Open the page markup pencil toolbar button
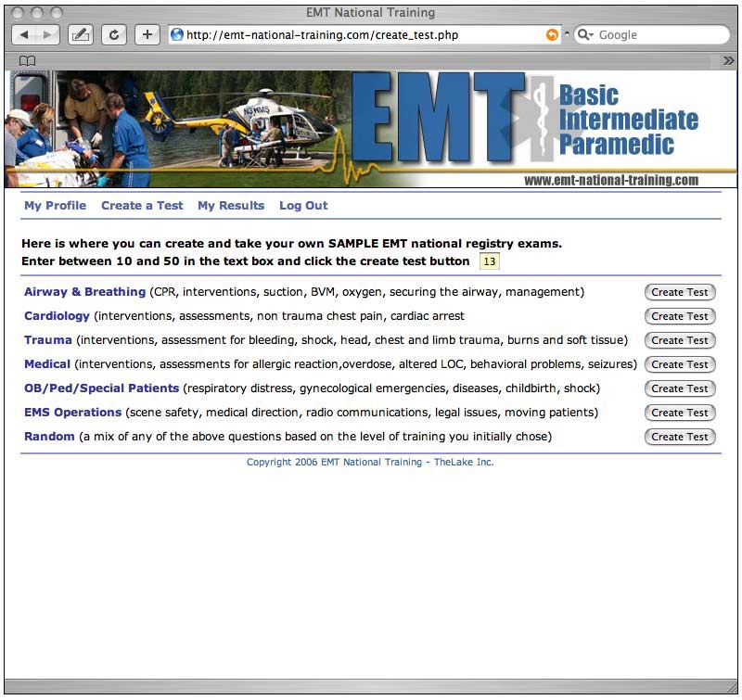Image resolution: width=742 pixels, height=700 pixels. tap(81, 34)
